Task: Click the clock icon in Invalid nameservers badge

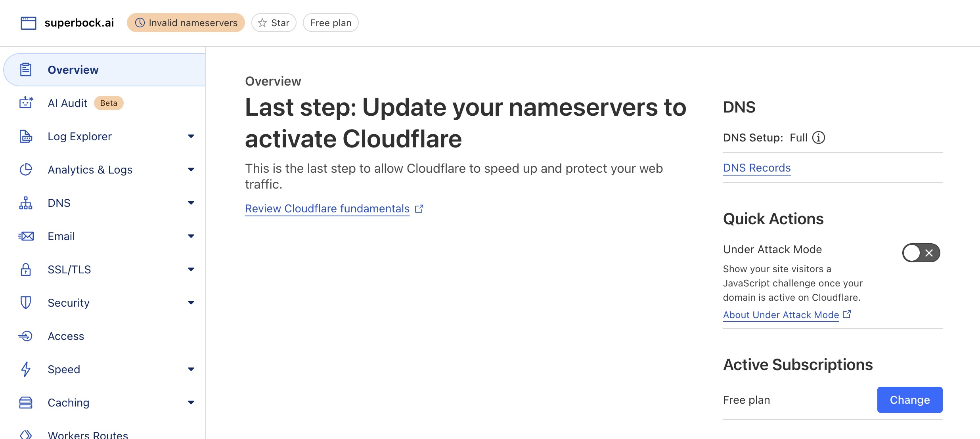Action: (140, 23)
